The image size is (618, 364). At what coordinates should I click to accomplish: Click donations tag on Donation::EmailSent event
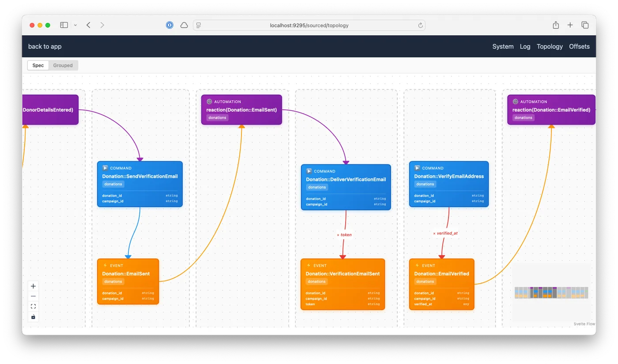(113, 281)
